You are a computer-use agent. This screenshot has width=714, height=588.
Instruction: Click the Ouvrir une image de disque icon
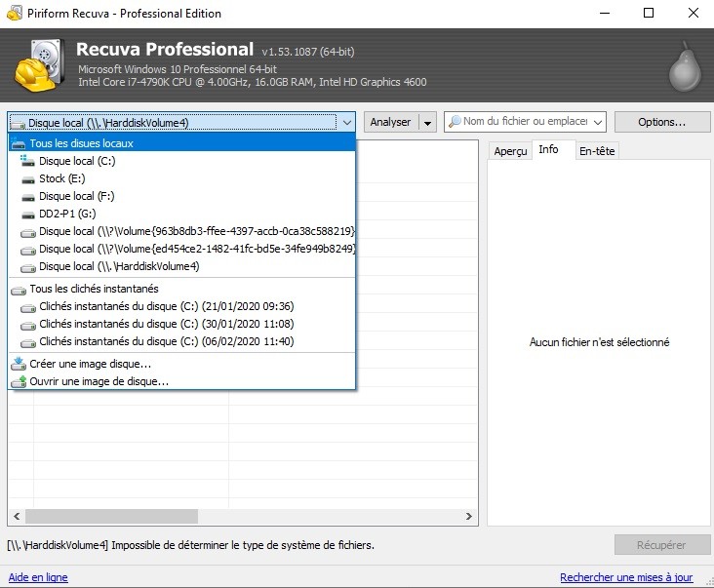pos(19,381)
